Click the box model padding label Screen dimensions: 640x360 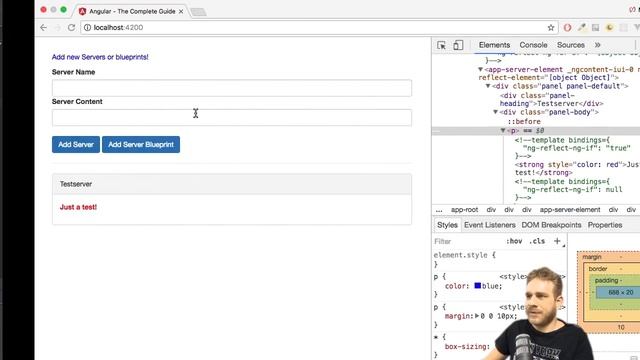pos(606,280)
